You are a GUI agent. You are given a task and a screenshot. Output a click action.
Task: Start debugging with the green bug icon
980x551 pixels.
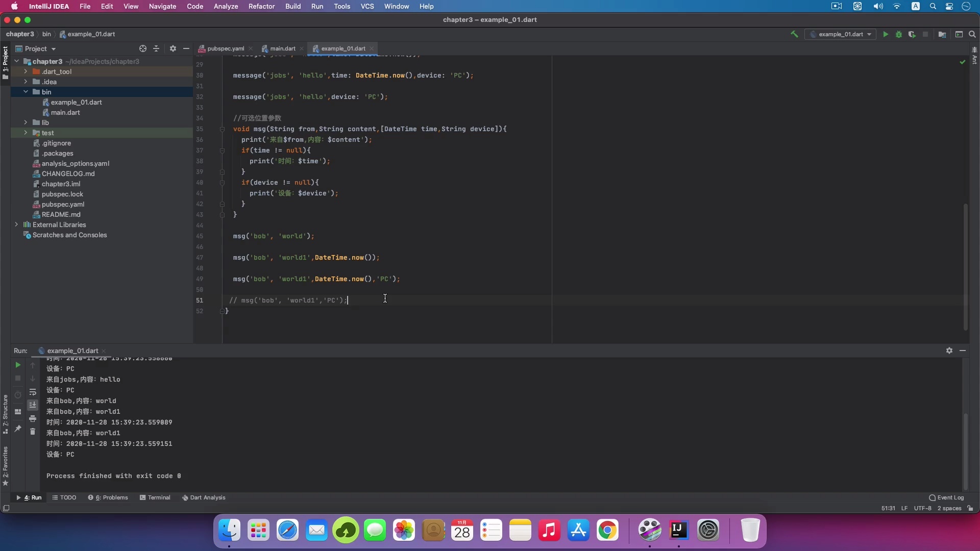click(x=899, y=34)
